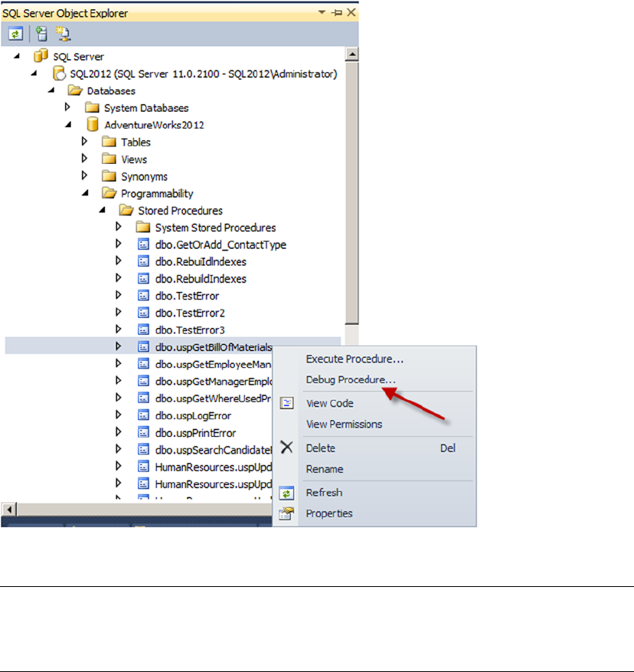Choose Rename from the context menu
Viewport: 634px width, 672px height.
coord(325,469)
